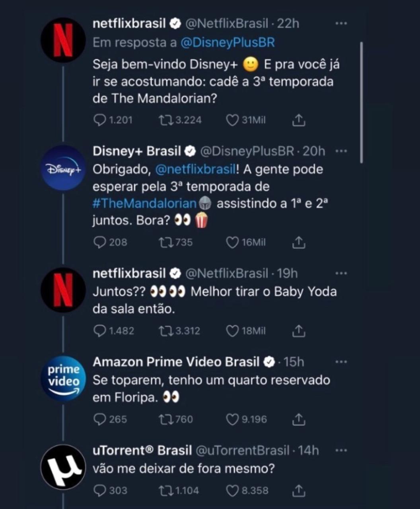
Task: Share the Disney+ Brasil tweet
Action: (298, 242)
